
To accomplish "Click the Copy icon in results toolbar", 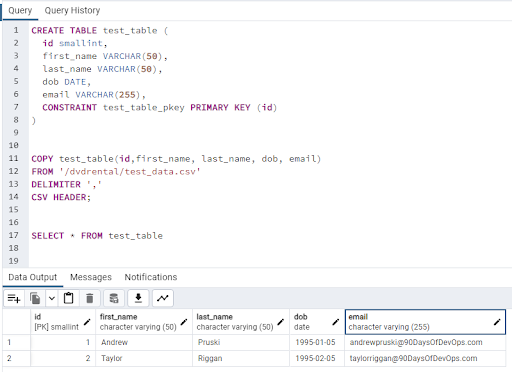I will point(35,298).
